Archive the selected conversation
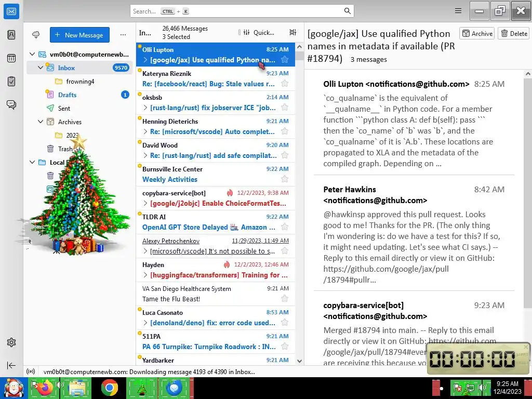The width and height of the screenshot is (532, 399). pyautogui.click(x=477, y=34)
